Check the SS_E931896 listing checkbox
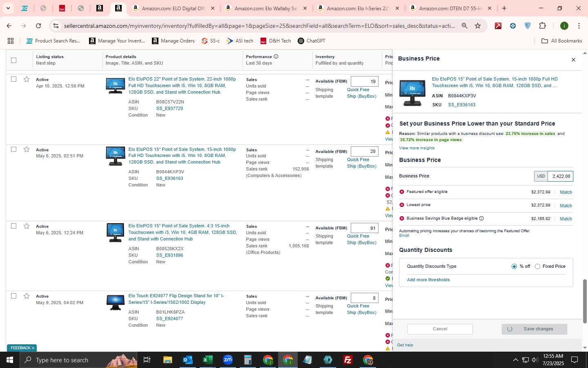The height and width of the screenshot is (368, 588). coord(13,226)
